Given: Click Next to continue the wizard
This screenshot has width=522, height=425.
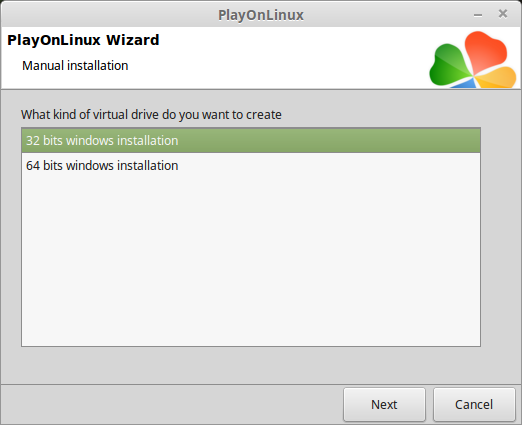Looking at the screenshot, I should click(x=384, y=404).
